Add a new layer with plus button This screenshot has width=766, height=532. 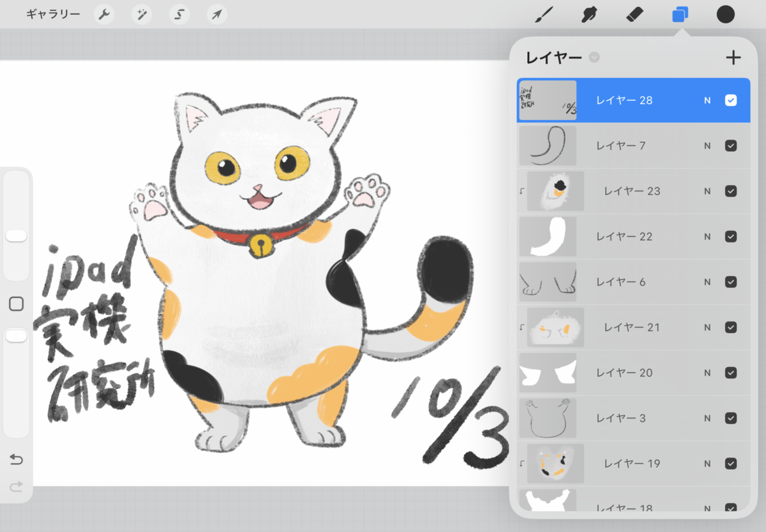coord(733,57)
